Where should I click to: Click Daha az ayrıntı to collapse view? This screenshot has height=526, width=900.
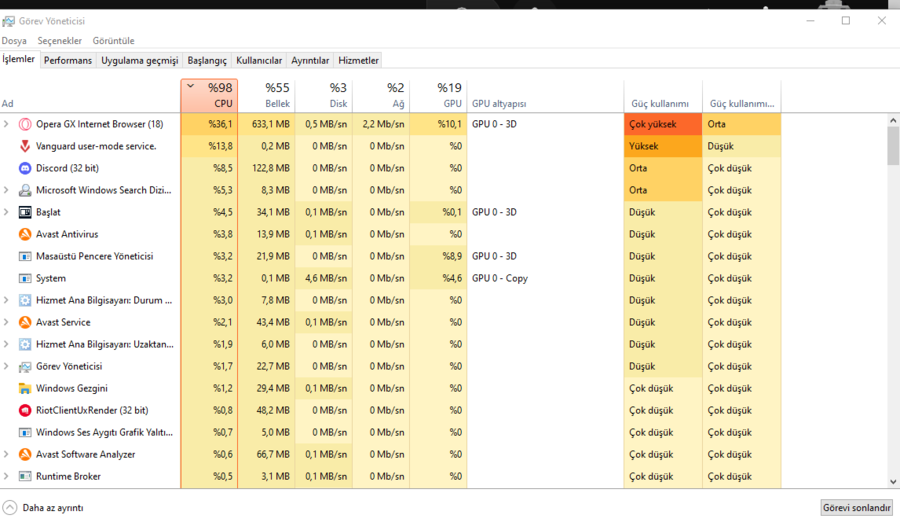point(44,508)
